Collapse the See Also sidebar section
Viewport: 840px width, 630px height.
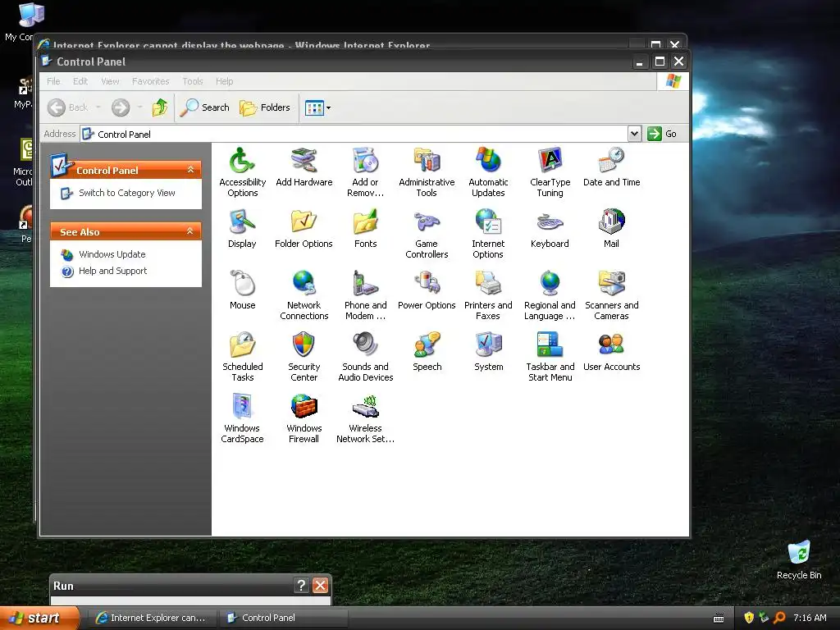point(190,231)
